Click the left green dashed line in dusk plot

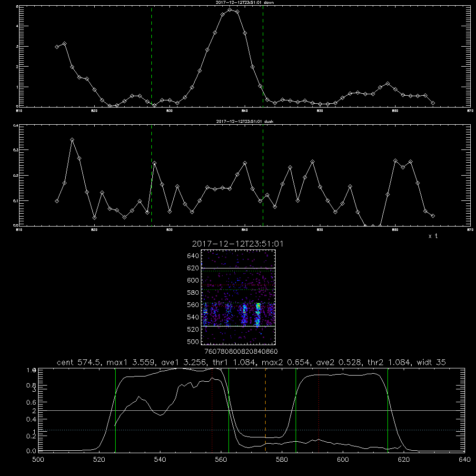coord(151,176)
